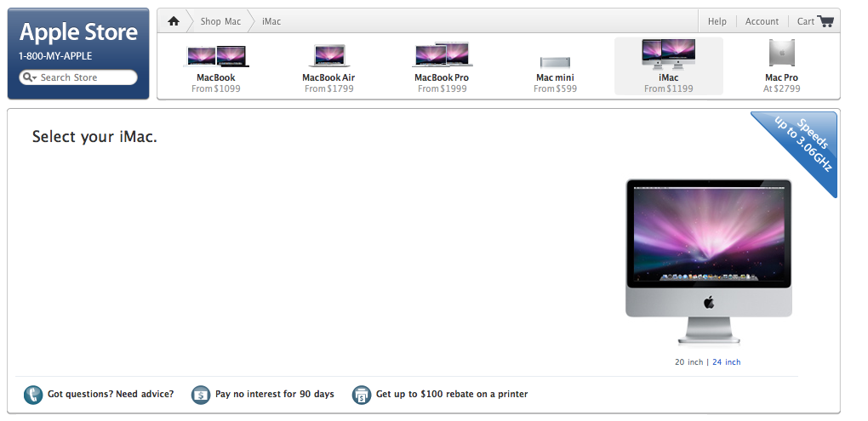Open the shopping cart icon
The width and height of the screenshot is (868, 421).
[825, 21]
